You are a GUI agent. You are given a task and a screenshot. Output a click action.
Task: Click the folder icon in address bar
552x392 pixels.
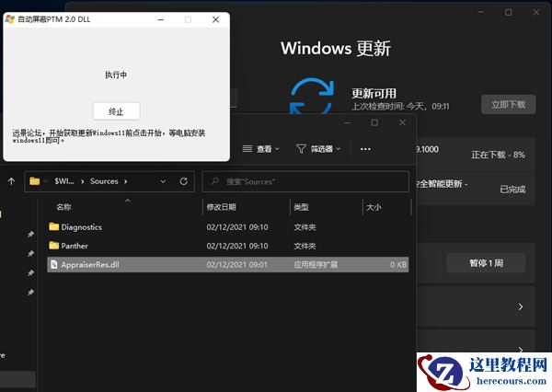(x=35, y=181)
